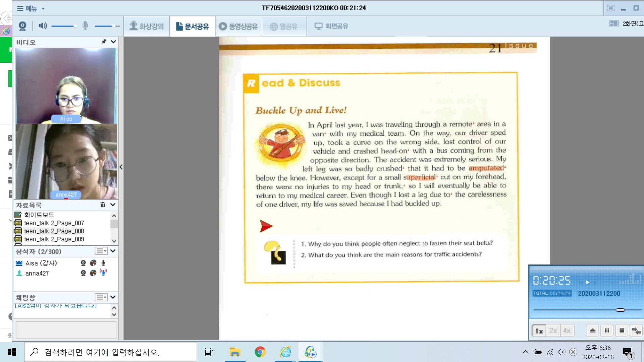Switch playback speed to 4x
The image size is (644, 362).
(x=567, y=331)
